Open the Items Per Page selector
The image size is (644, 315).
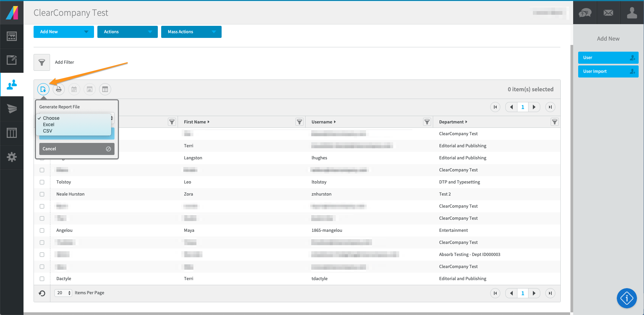click(63, 293)
